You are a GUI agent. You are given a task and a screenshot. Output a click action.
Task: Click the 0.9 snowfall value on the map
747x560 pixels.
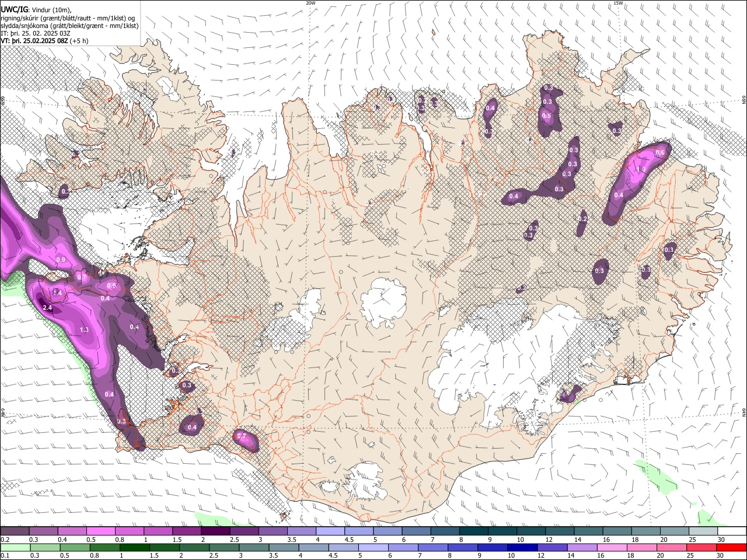coord(61,260)
